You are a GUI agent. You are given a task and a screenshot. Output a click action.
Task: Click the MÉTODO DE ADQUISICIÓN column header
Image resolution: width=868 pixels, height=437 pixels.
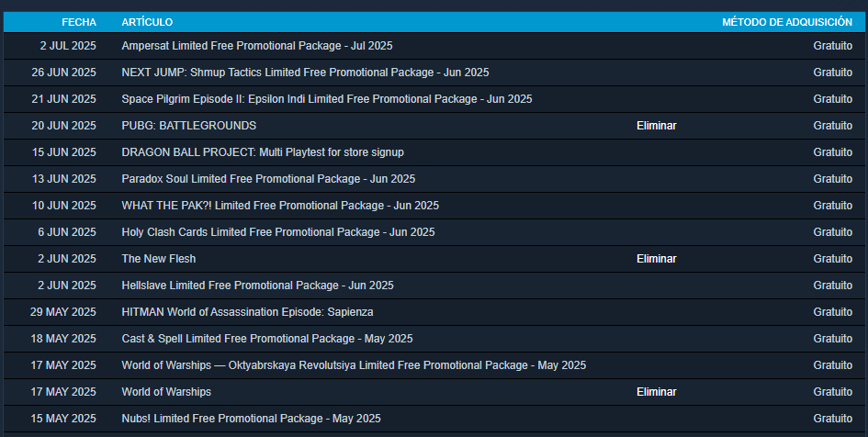coord(787,22)
